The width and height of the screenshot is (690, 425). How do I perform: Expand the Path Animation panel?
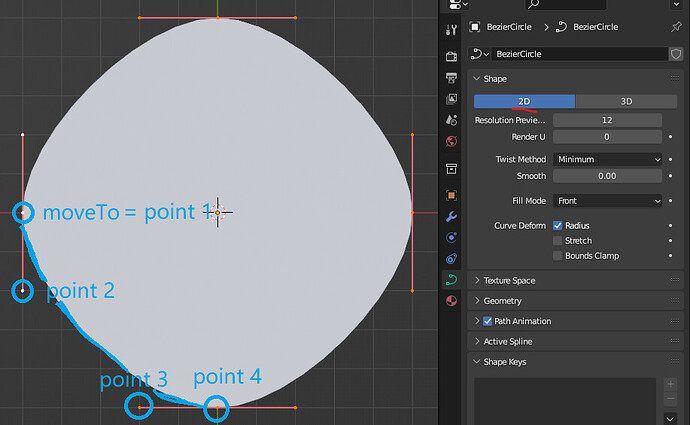[x=477, y=321]
